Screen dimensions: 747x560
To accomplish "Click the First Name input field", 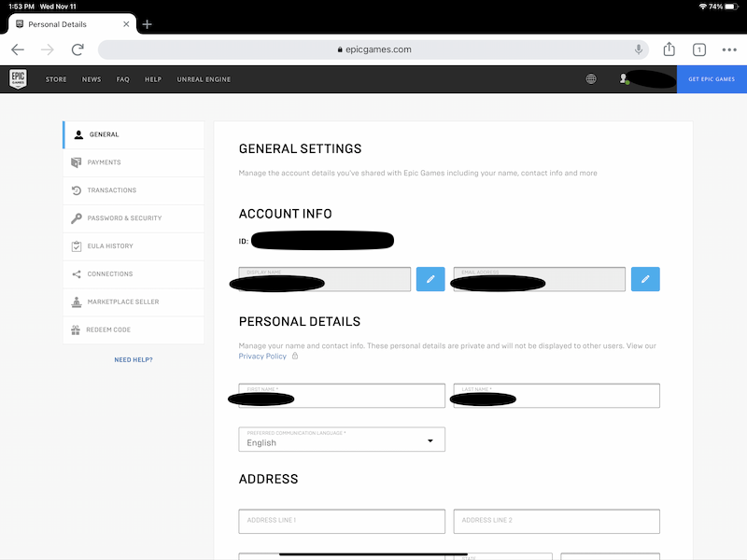I will (342, 396).
